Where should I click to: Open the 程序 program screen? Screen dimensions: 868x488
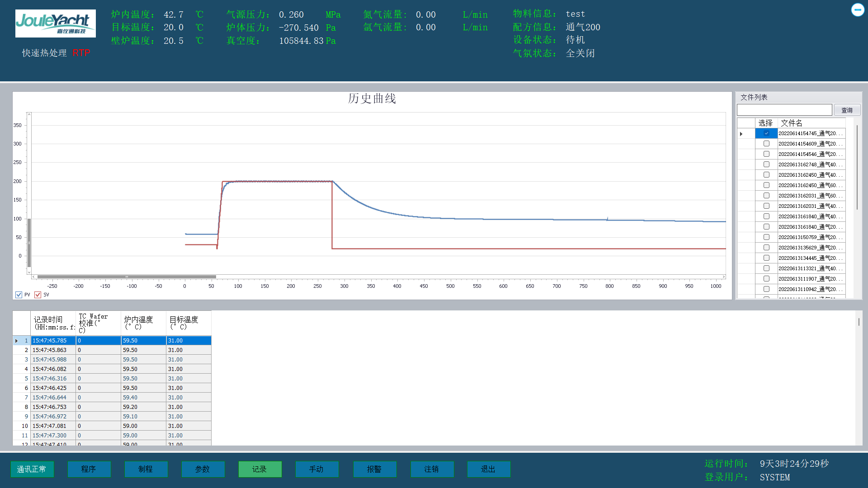(x=89, y=469)
